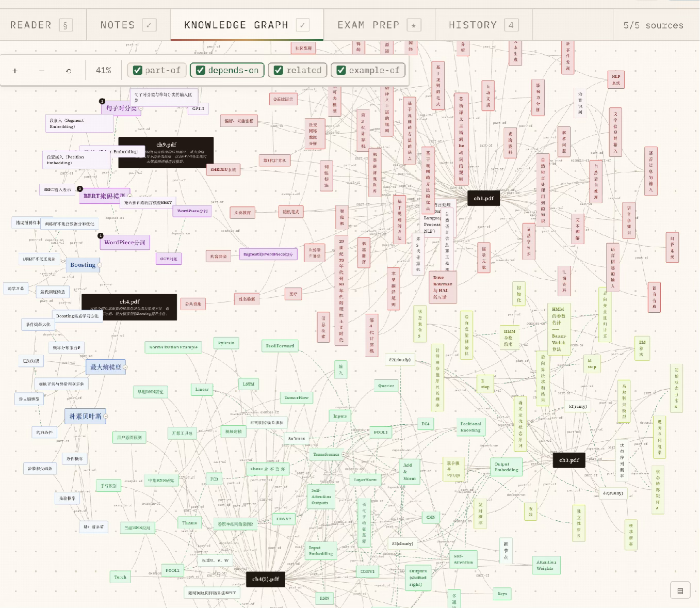700x608 pixels.
Task: Collapse the 朴素贝叶斯 node
Action: 106,416
